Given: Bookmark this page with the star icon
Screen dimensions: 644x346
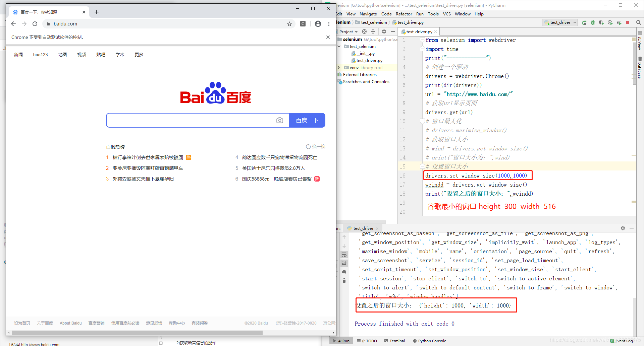Looking at the screenshot, I should pyautogui.click(x=289, y=24).
